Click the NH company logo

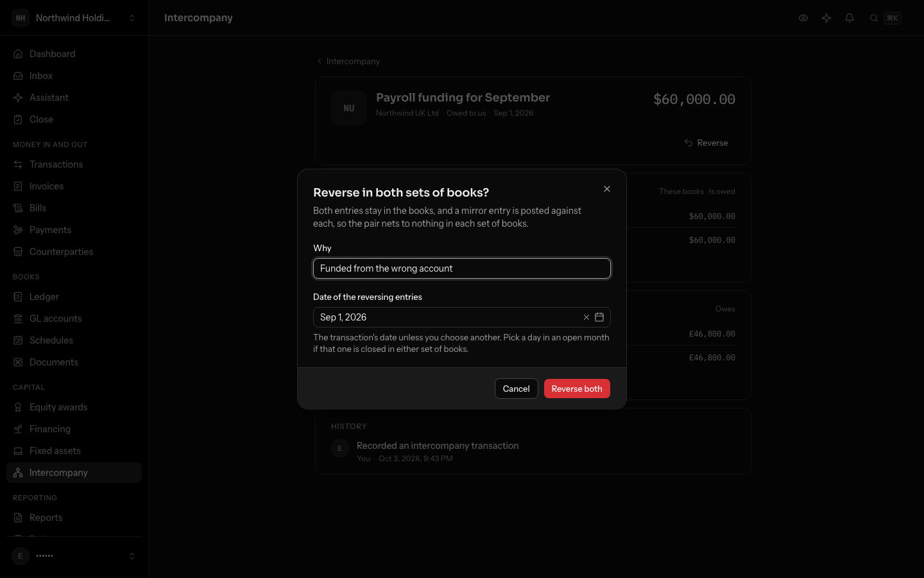tap(21, 18)
